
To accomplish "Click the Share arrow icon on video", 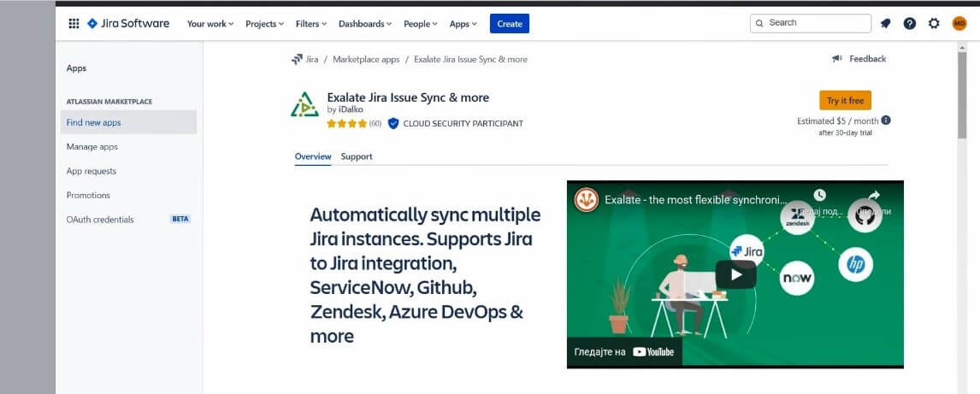I will coord(874,196).
